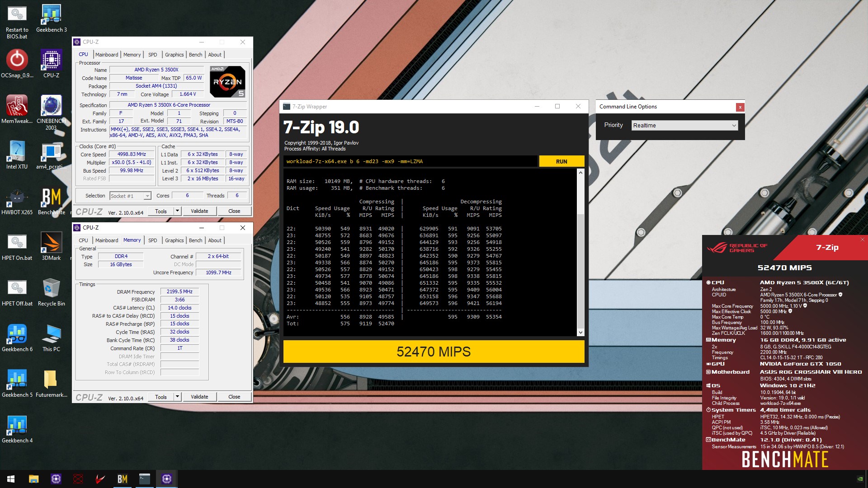868x488 pixels.
Task: Expand Tools dropdown arrow in lower CPU-Z
Action: (x=177, y=397)
